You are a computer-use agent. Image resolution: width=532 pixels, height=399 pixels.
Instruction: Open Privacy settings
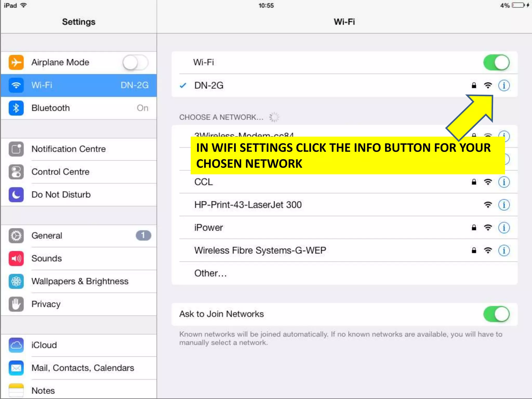(79, 304)
